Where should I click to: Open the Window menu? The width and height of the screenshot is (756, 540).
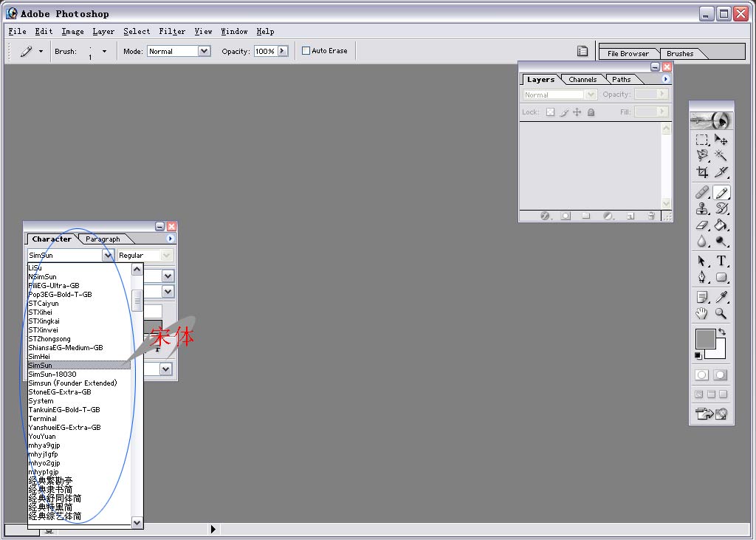coord(234,31)
